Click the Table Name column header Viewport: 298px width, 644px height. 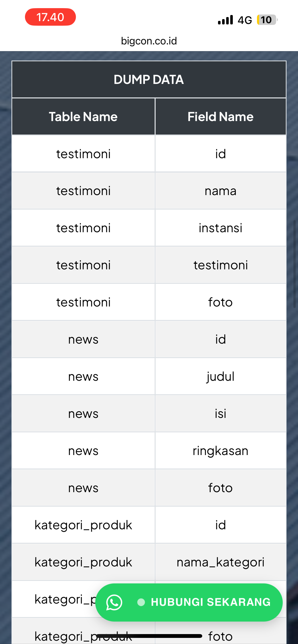83,117
